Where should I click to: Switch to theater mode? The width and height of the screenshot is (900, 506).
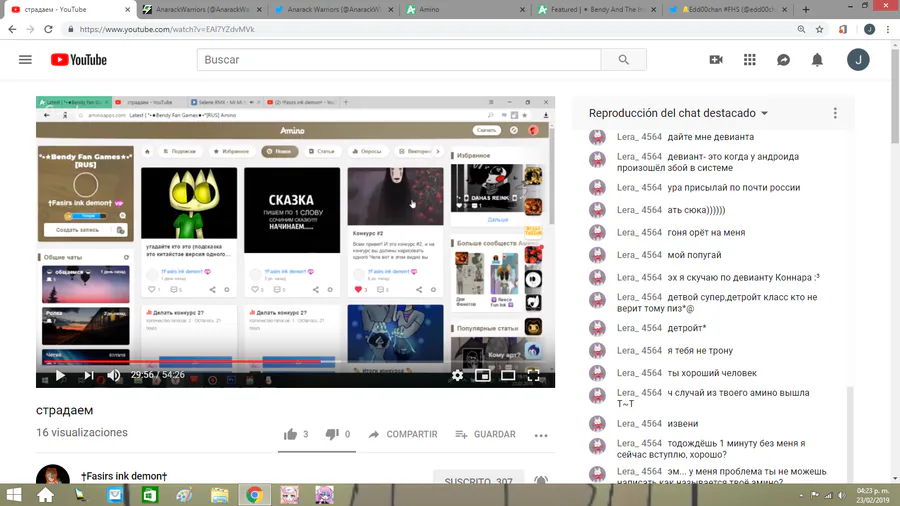coord(508,375)
